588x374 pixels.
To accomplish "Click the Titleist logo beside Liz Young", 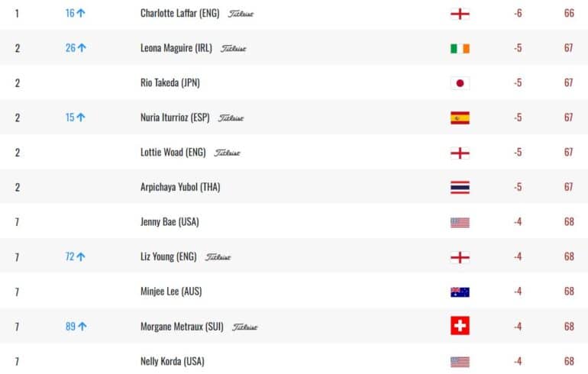I will 218,257.
